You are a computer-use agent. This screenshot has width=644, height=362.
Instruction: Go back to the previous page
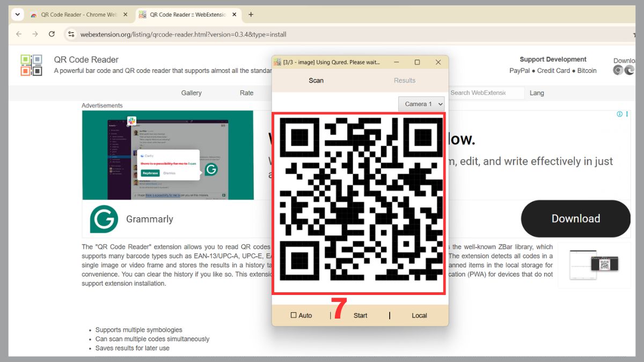(x=19, y=34)
